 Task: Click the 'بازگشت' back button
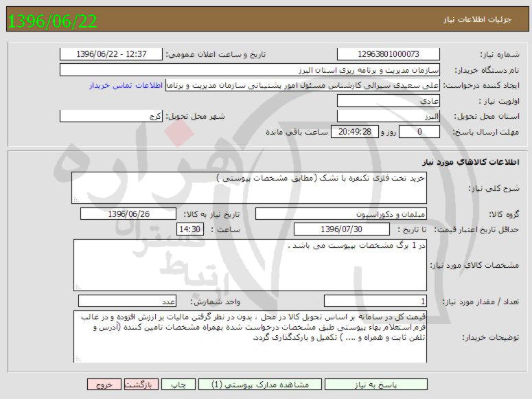click(x=143, y=385)
